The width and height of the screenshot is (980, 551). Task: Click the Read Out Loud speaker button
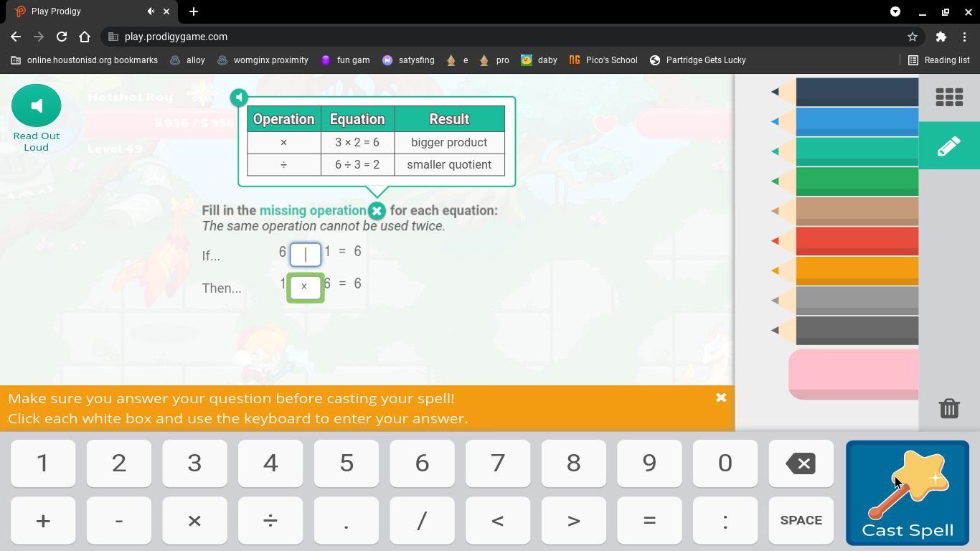point(37,105)
